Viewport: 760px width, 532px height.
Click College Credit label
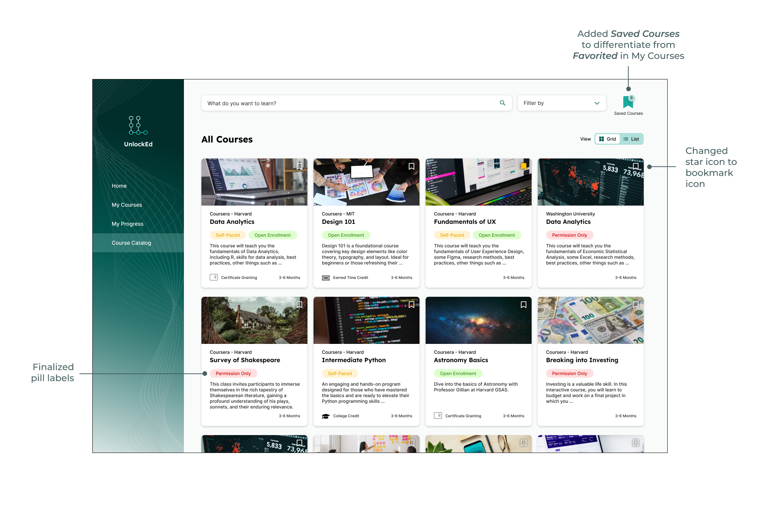[346, 416]
